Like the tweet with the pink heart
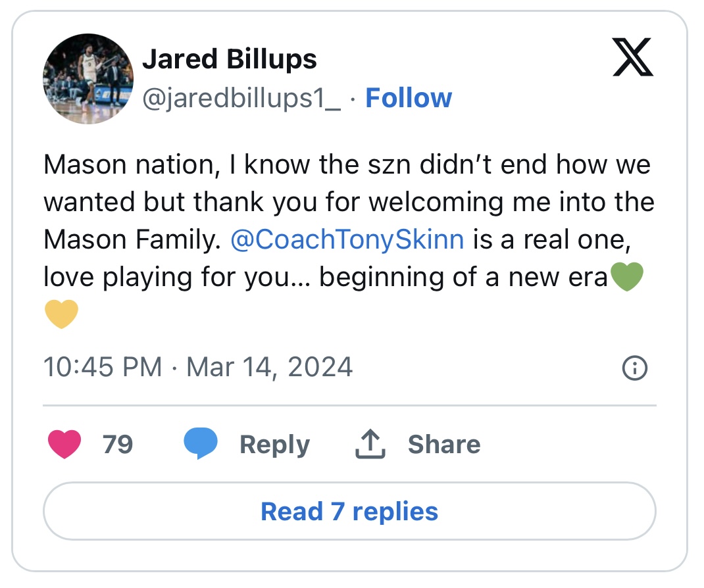 (64, 444)
